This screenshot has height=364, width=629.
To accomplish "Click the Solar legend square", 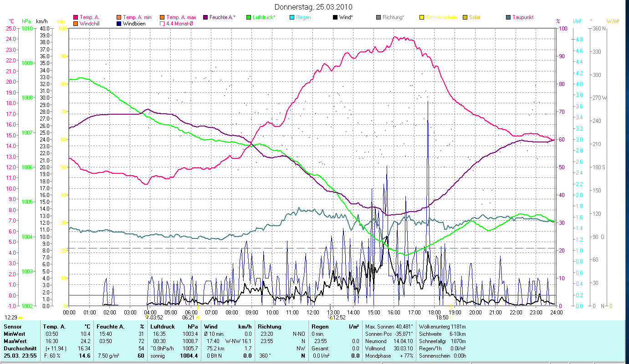I will tap(465, 17).
